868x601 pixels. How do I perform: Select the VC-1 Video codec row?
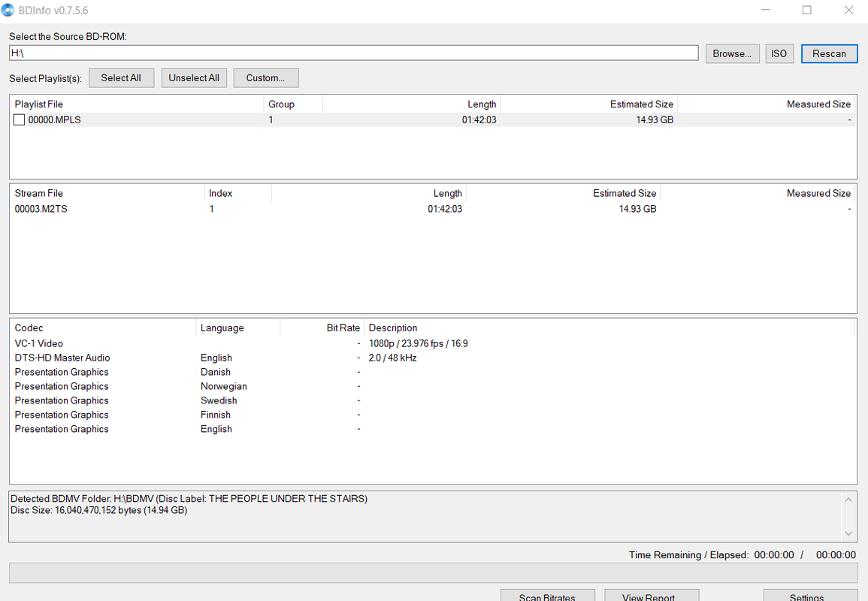433,343
